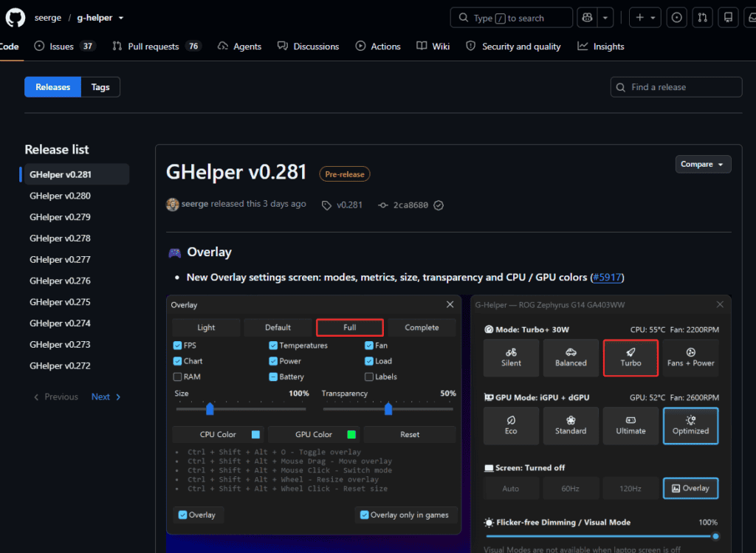Viewport: 756px width, 553px height.
Task: Go to Next page of releases
Action: tap(106, 396)
